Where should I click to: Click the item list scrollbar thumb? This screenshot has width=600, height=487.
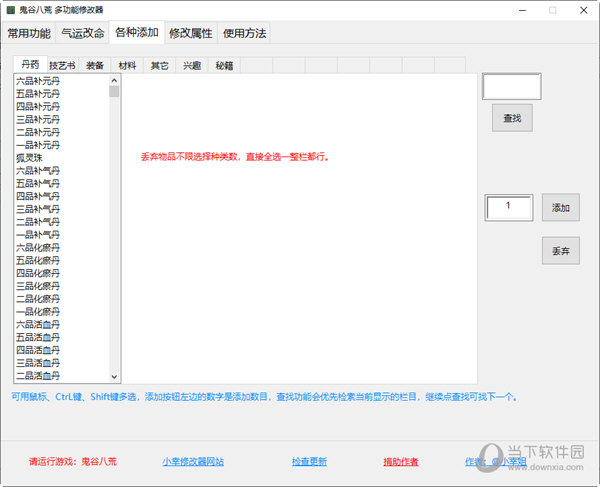tap(114, 91)
